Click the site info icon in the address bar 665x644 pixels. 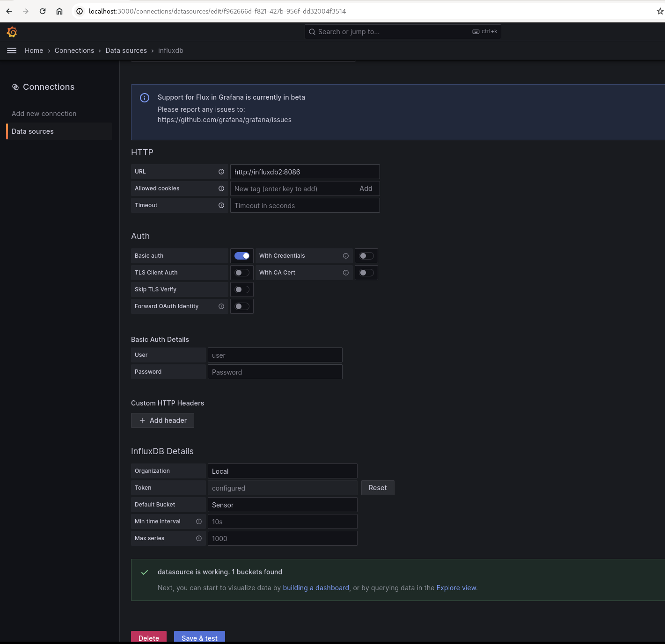click(x=80, y=11)
